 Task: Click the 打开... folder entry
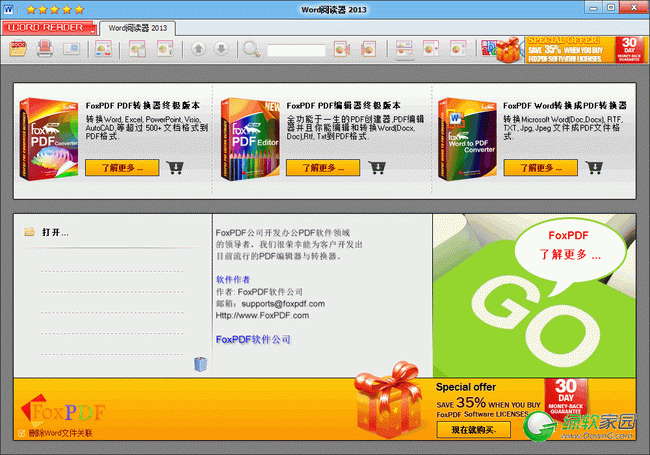tap(55, 232)
